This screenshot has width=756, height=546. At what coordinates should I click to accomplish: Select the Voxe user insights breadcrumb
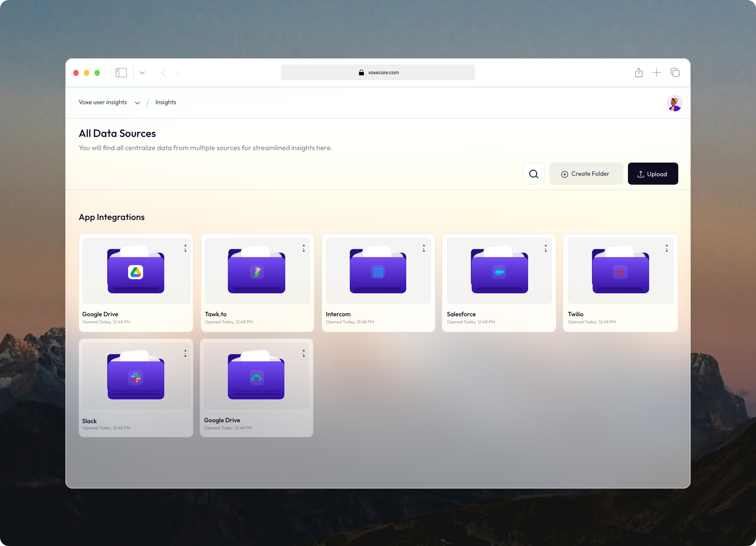pos(103,102)
